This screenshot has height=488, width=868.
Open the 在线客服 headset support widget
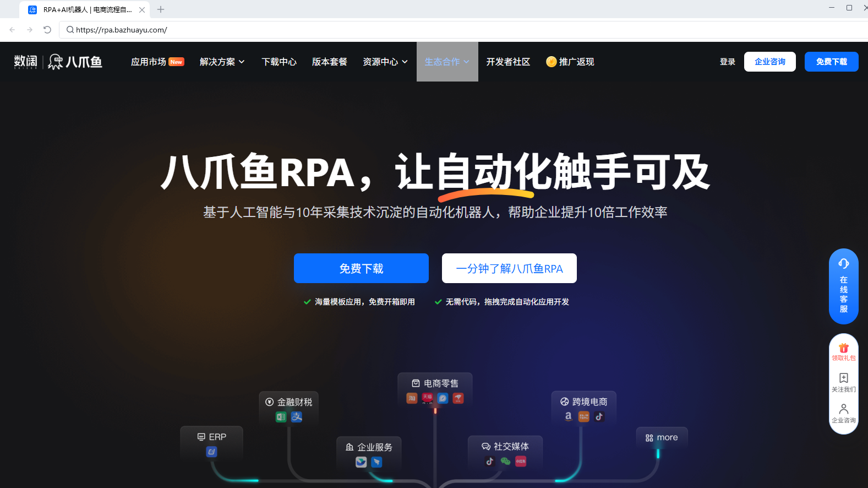[844, 286]
